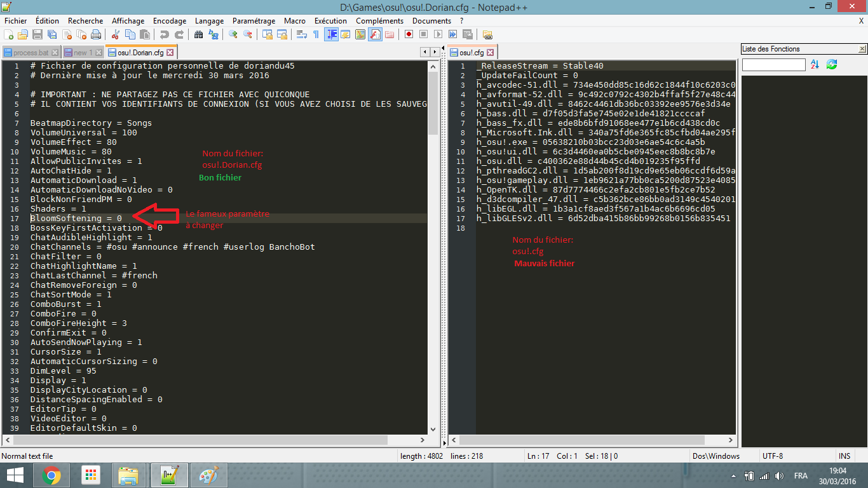Toggle the Document Map toolbar button
Viewport: 868px width, 488px height.
click(x=360, y=34)
